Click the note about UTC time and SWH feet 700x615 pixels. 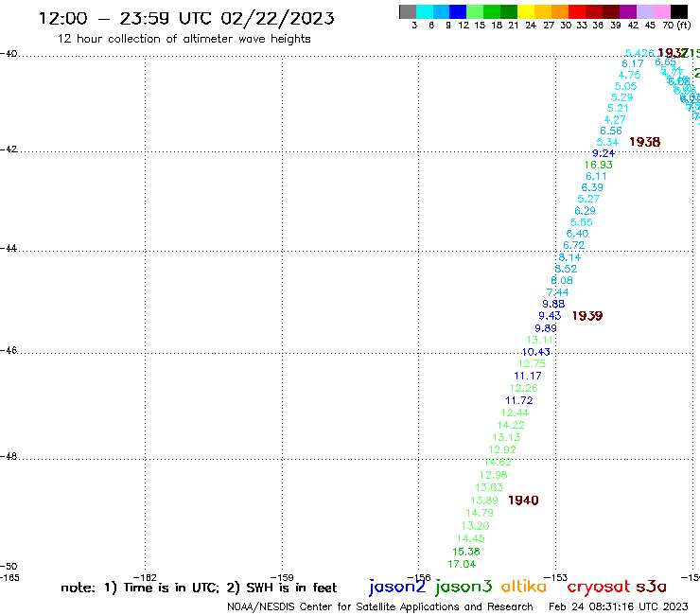click(199, 588)
